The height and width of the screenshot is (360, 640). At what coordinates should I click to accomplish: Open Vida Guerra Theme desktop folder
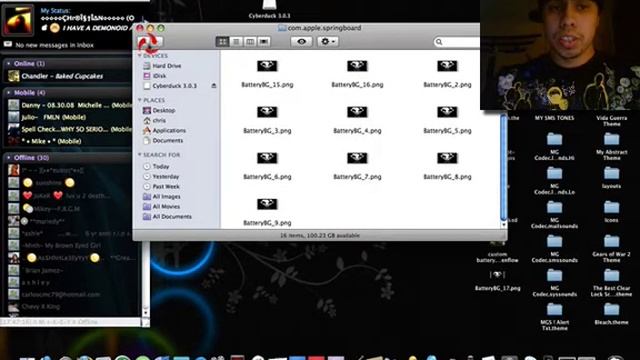(611, 121)
